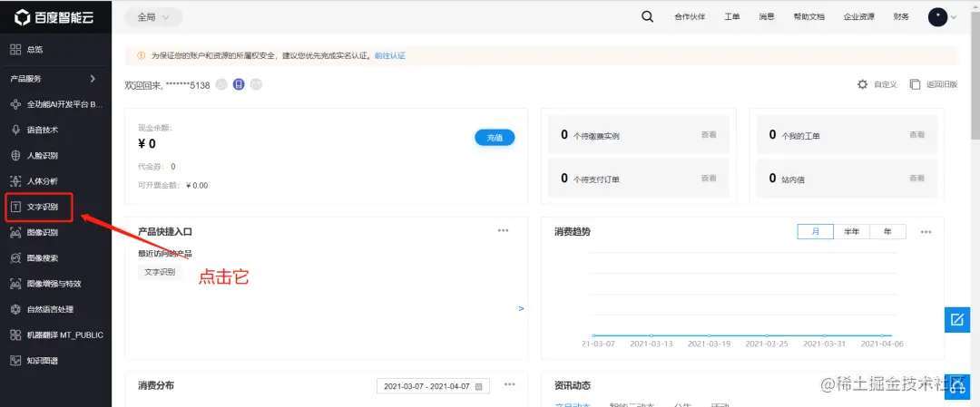Open 消费分布 more options ellipsis
This screenshot has width=980, height=407.
510,384
